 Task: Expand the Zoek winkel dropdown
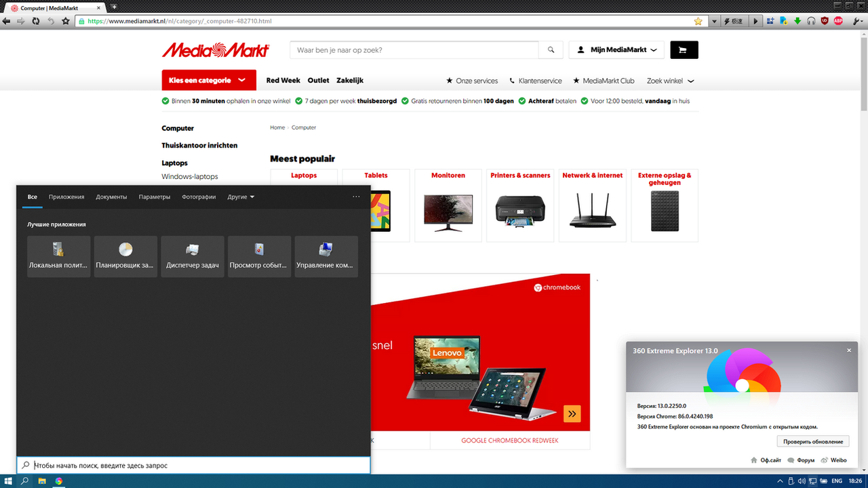(670, 81)
